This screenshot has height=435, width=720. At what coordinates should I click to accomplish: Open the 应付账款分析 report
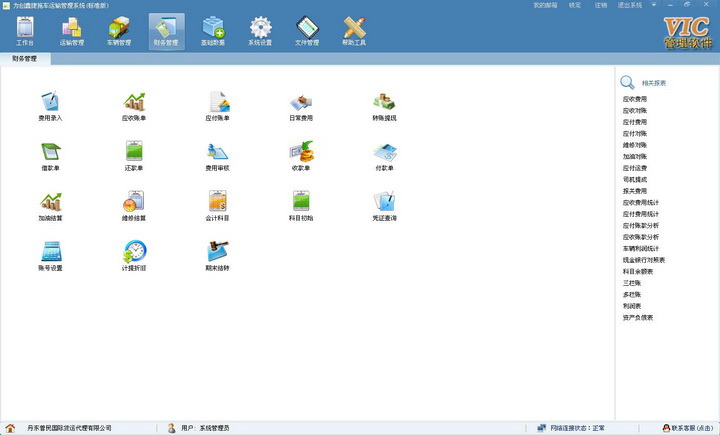coord(641,226)
